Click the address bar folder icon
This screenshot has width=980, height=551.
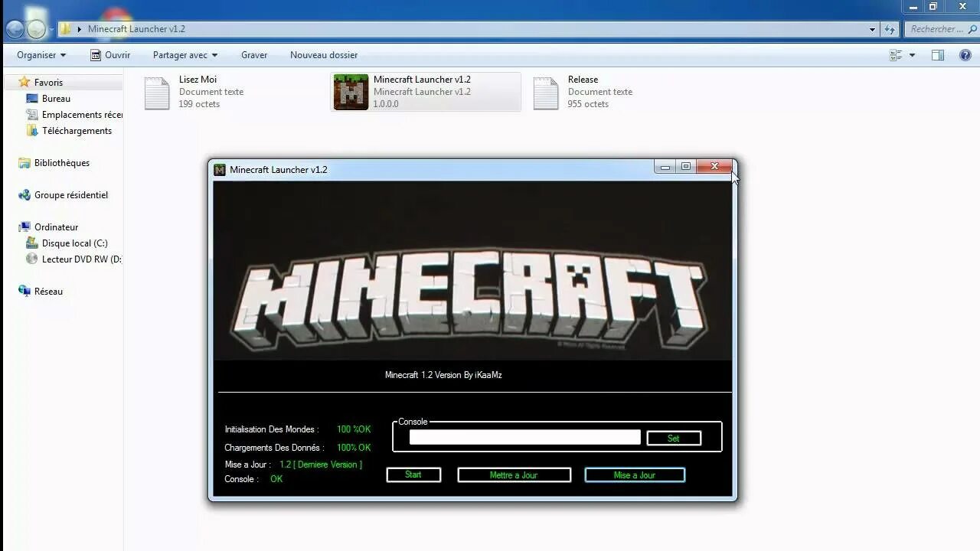[x=66, y=29]
